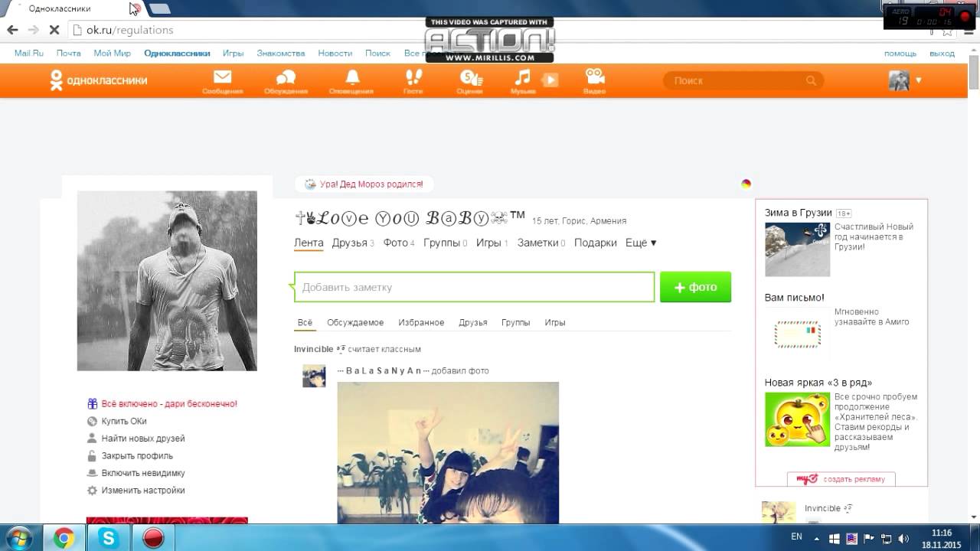The image size is (980, 551).
Task: Click the Изменить настройки link
Action: coord(143,491)
